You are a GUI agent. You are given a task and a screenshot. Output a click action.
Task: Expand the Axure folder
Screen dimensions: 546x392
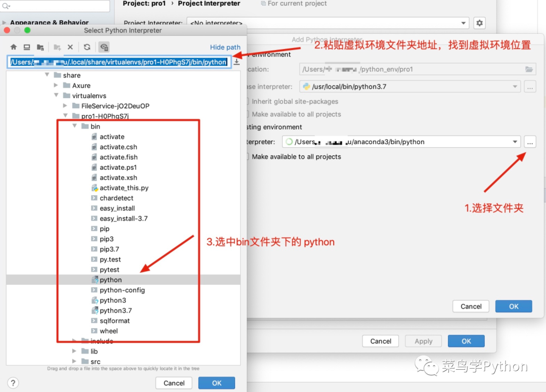(56, 85)
